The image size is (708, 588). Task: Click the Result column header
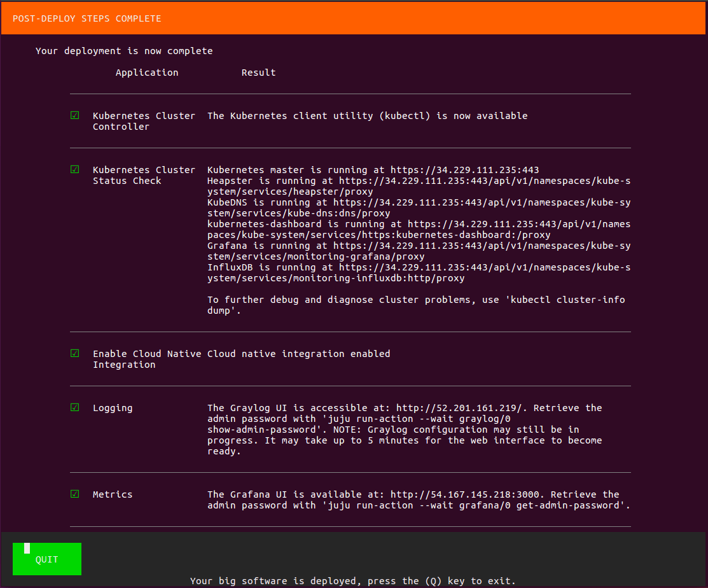click(x=258, y=73)
